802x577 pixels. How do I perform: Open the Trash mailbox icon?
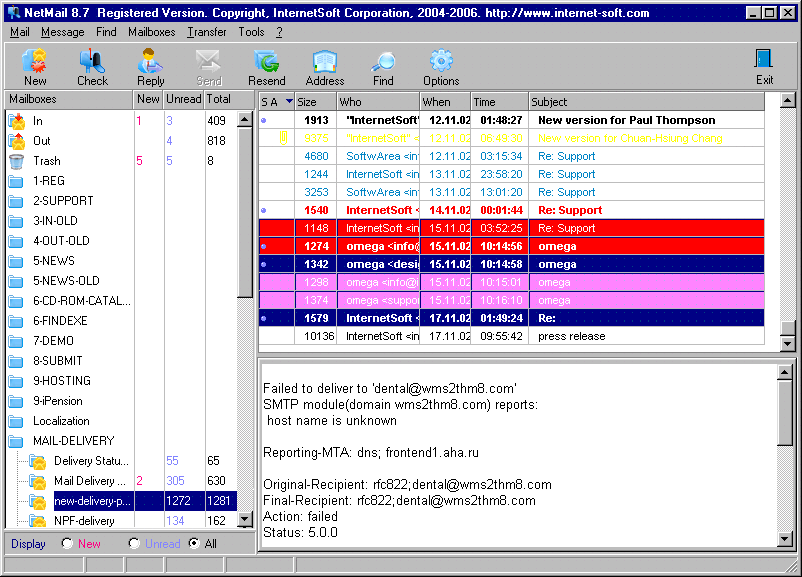(x=16, y=160)
